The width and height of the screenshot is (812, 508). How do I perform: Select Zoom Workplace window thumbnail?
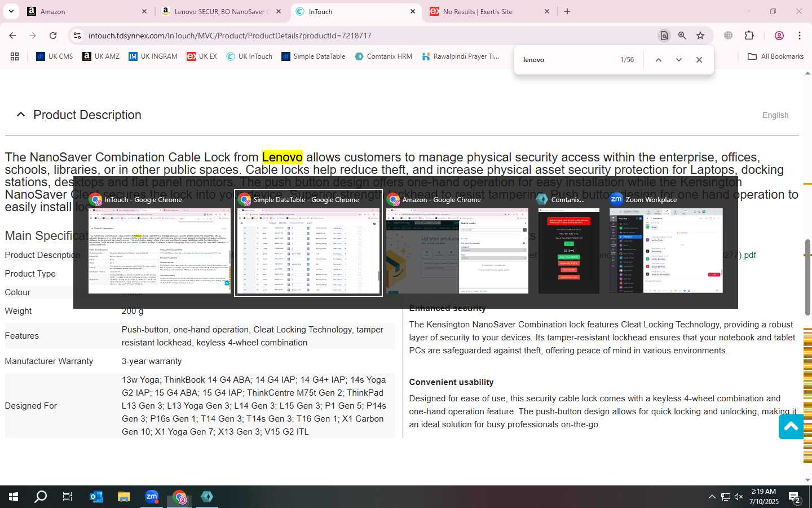point(666,243)
